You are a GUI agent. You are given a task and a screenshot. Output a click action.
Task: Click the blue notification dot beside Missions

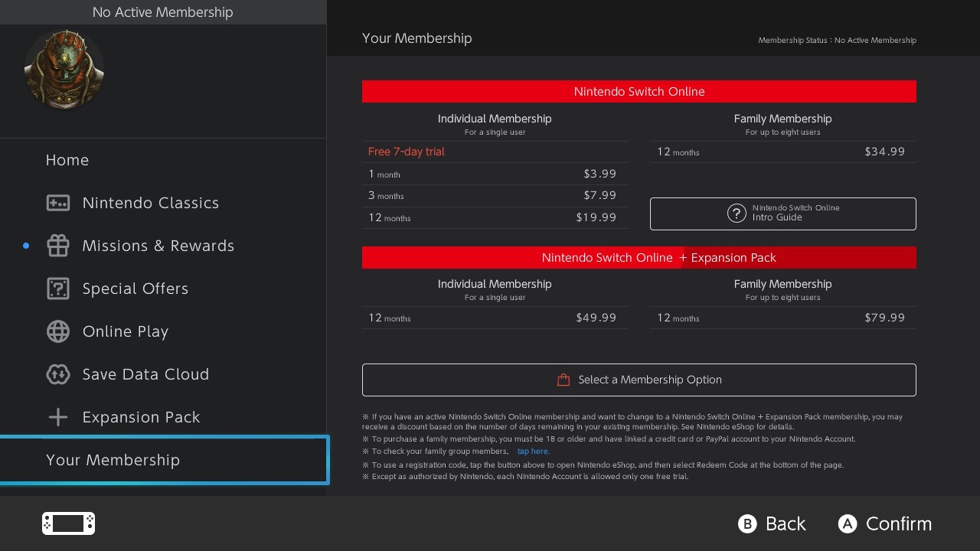(x=26, y=246)
